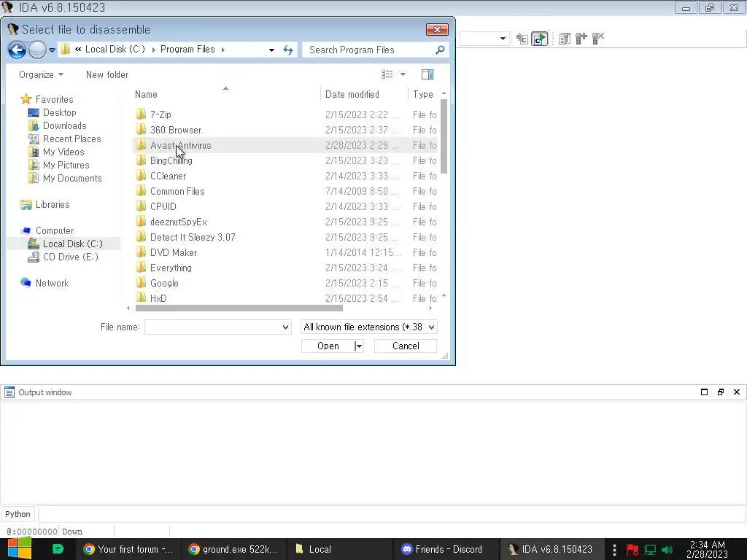
Task: Open the file extensions filter dropdown
Action: 368,327
